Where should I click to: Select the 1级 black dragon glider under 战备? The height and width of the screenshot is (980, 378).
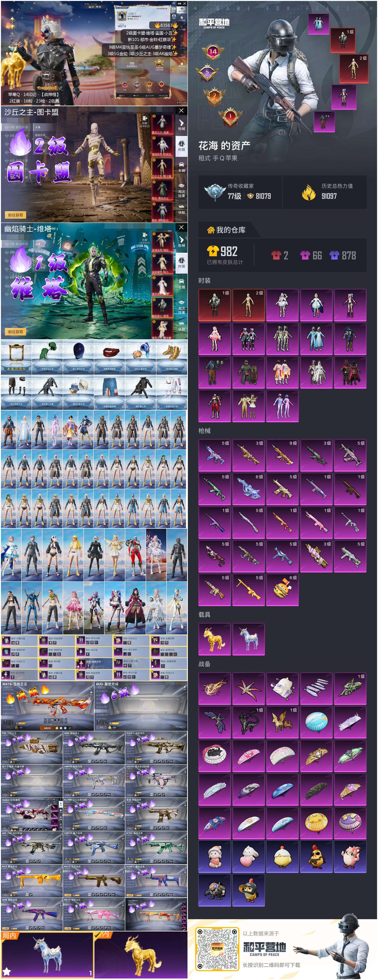tap(248, 722)
